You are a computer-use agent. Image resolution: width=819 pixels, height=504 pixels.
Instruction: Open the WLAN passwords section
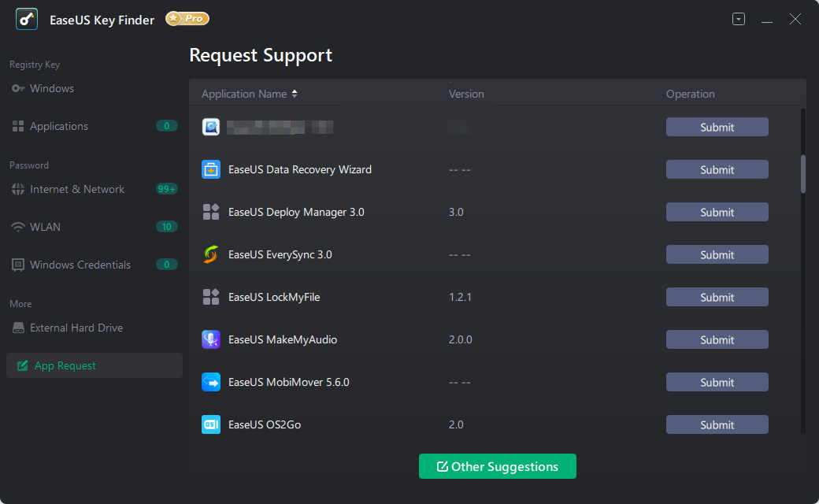tap(45, 227)
